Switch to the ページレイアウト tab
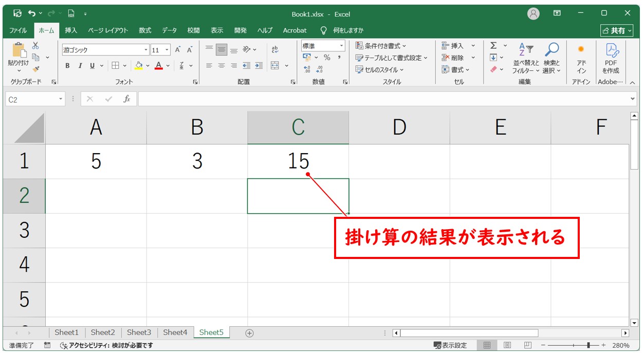The width and height of the screenshot is (644, 353). [x=108, y=30]
